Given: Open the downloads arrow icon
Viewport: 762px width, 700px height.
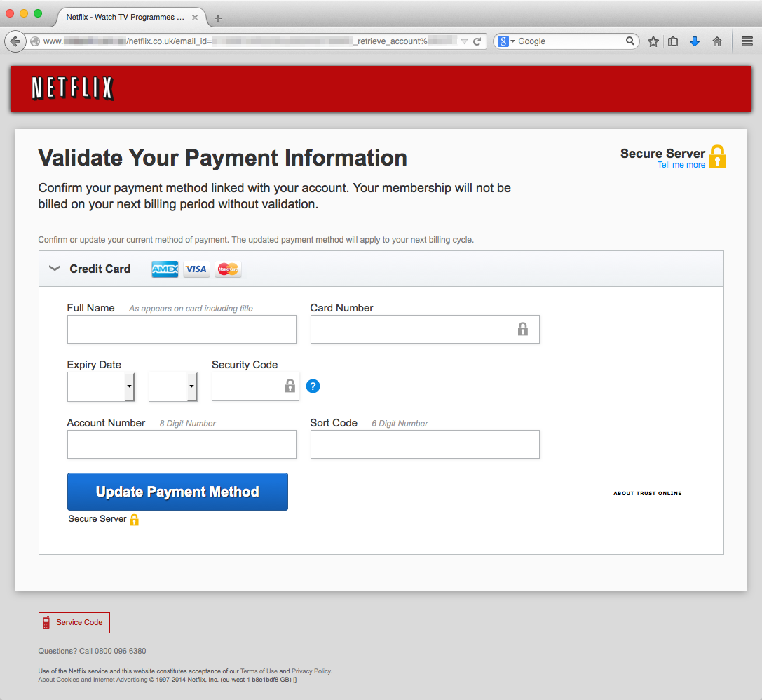Looking at the screenshot, I should pos(695,41).
